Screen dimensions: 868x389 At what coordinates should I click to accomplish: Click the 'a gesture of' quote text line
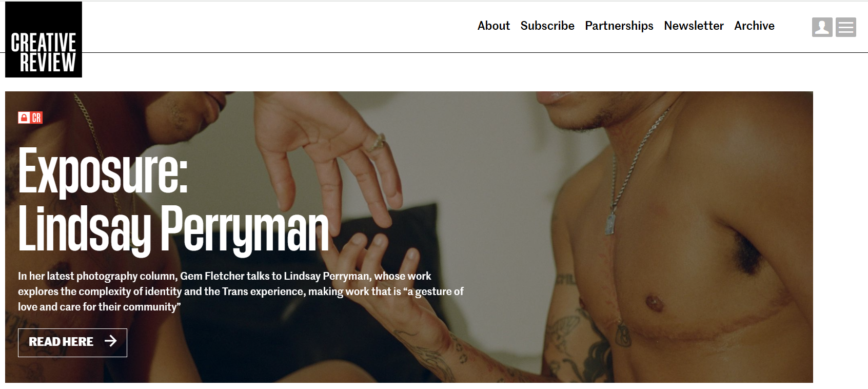coord(433,291)
